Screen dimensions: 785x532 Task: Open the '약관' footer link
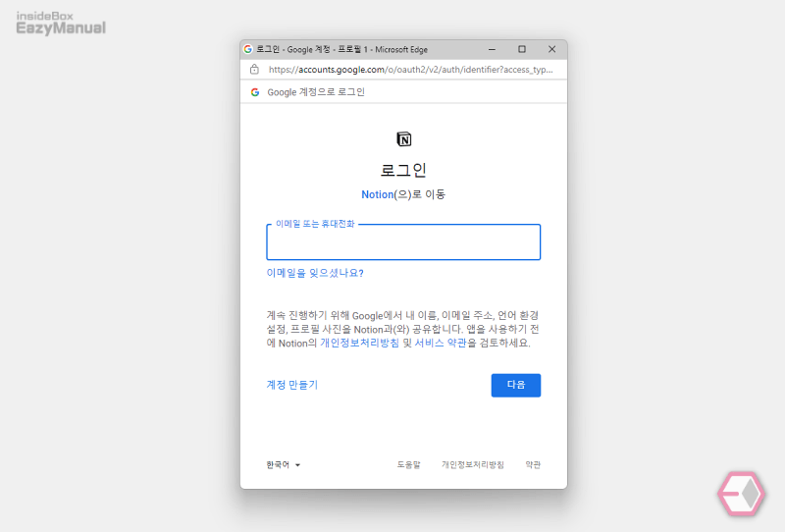point(533,465)
